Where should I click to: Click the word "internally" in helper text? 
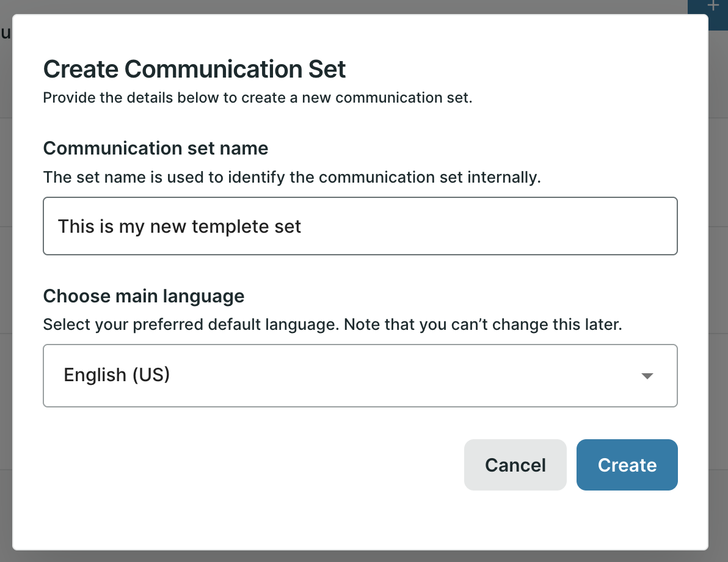511,178
